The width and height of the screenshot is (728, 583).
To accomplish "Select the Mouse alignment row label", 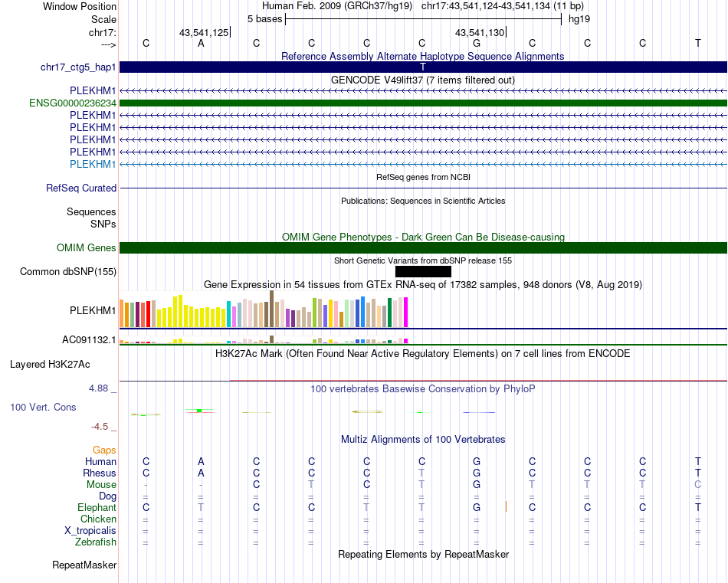I will tap(101, 485).
